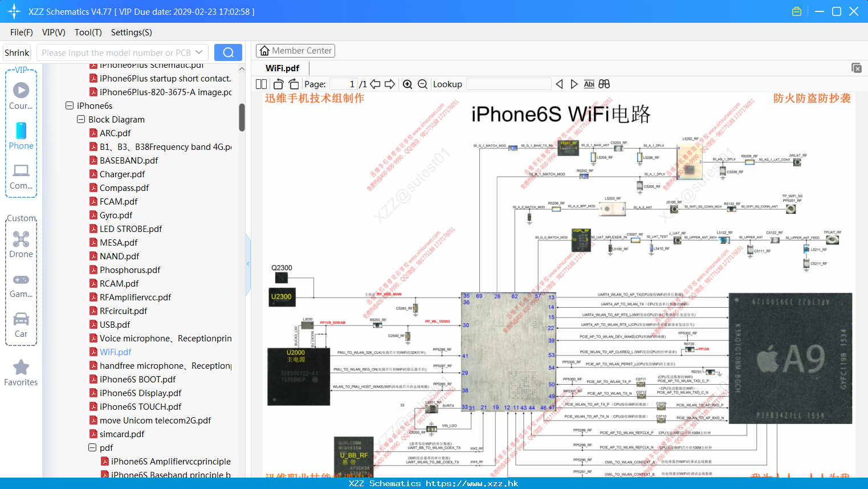This screenshot has width=868, height=489.
Task: Open iPhone6S TOUCH.pdf
Action: tap(141, 406)
